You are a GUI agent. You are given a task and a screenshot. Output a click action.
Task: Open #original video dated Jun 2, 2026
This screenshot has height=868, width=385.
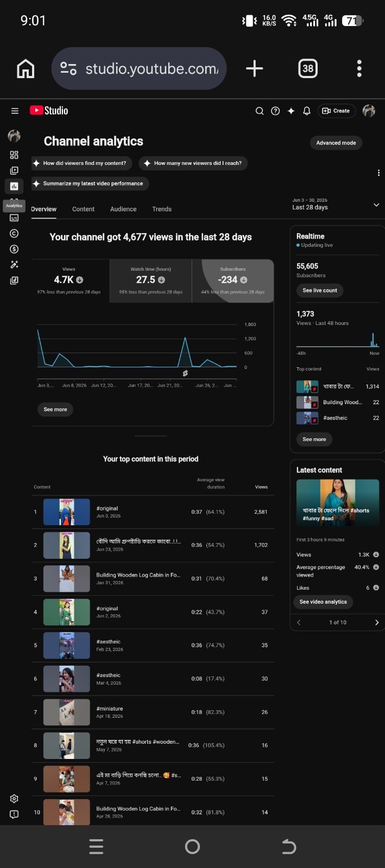[x=107, y=609]
